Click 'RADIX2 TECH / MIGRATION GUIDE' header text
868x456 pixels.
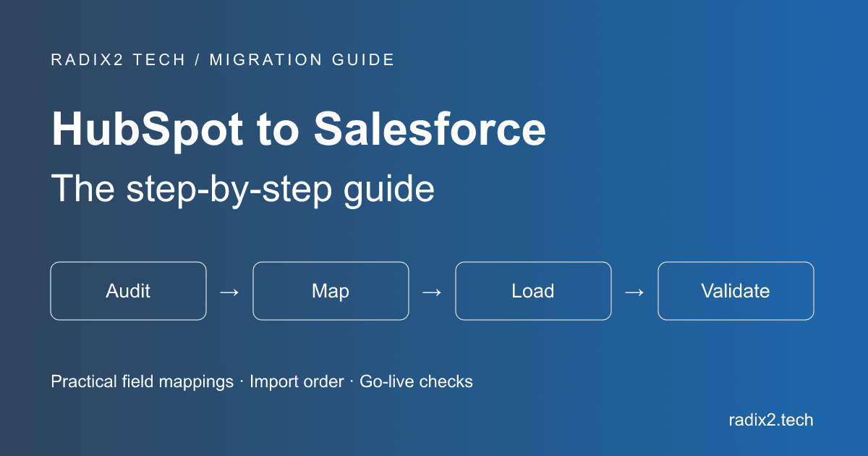click(x=223, y=60)
